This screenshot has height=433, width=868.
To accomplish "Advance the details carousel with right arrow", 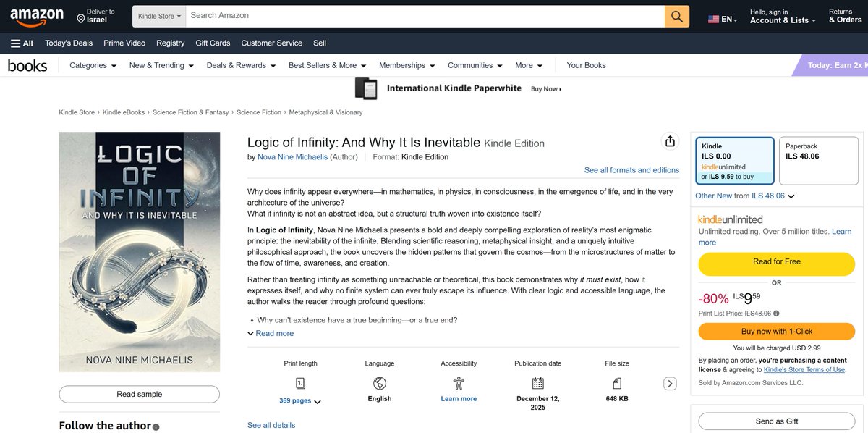I will [670, 384].
